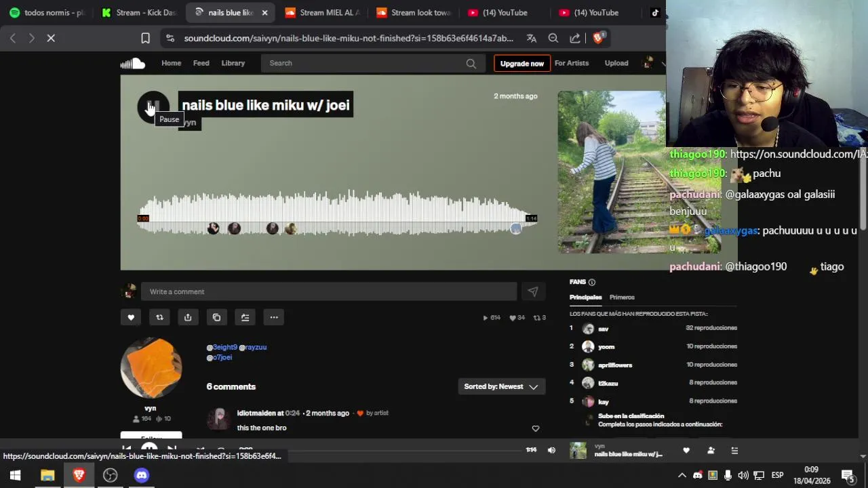Share the page with the browser share icon
This screenshot has height=488, width=868.
[x=575, y=39]
